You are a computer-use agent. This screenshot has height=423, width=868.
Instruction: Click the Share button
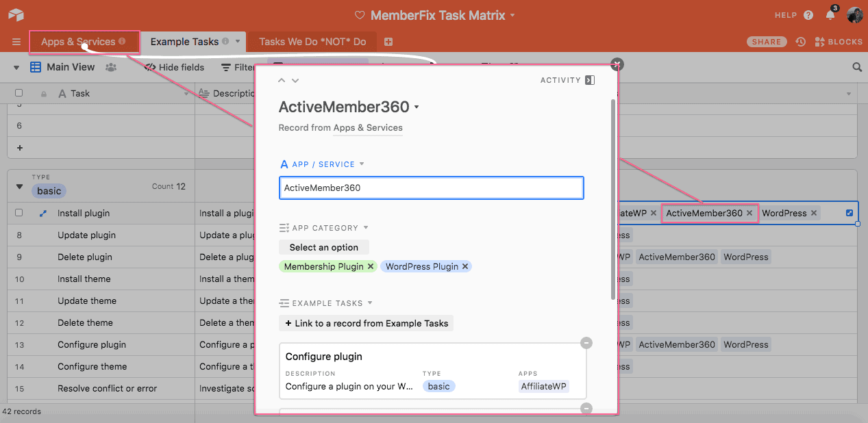click(766, 42)
